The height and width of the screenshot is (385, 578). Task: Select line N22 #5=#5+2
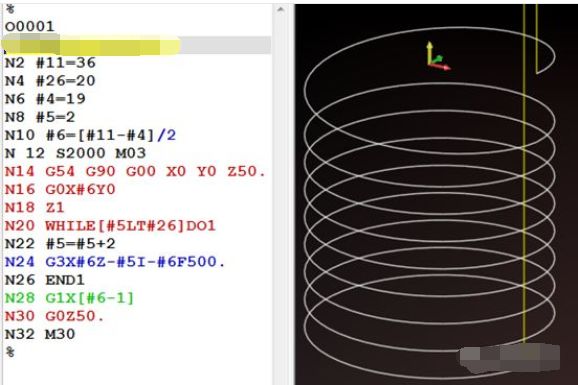[x=60, y=244]
